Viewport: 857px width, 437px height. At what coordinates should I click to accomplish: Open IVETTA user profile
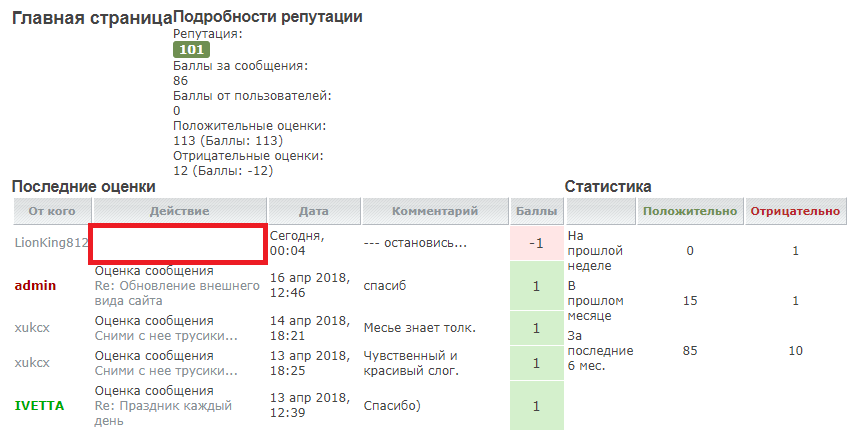[x=39, y=405]
